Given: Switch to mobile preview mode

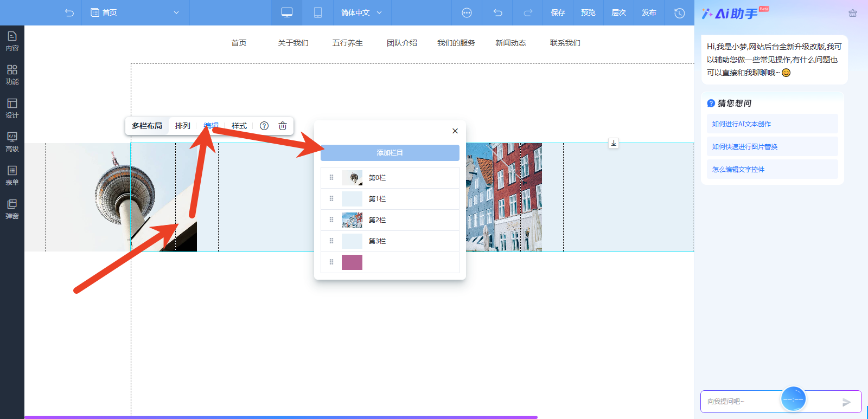Looking at the screenshot, I should click(x=318, y=12).
